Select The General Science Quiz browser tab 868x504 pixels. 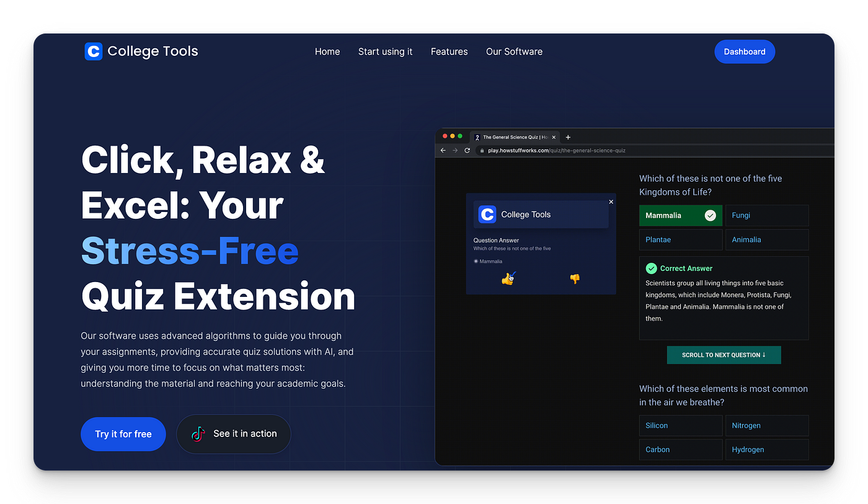(516, 137)
